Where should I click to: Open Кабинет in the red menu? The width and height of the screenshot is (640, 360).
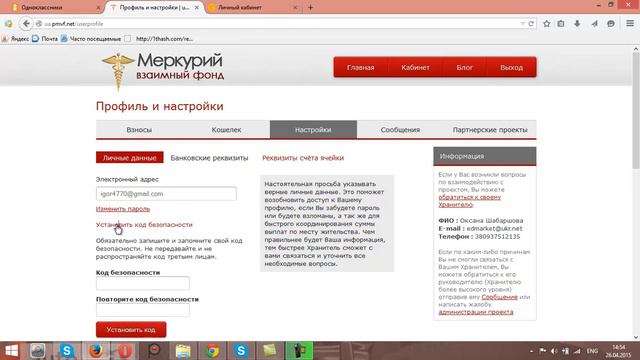point(415,67)
